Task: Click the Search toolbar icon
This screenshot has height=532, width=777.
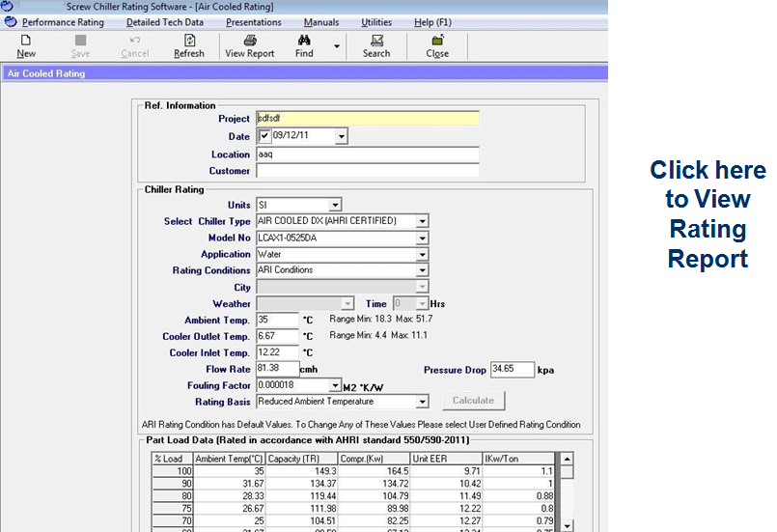Action: (377, 41)
